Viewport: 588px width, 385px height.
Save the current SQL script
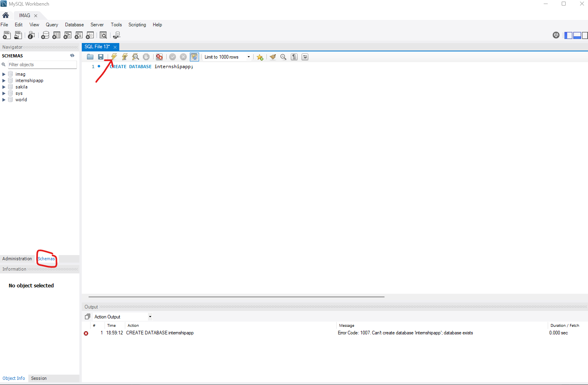click(x=101, y=57)
